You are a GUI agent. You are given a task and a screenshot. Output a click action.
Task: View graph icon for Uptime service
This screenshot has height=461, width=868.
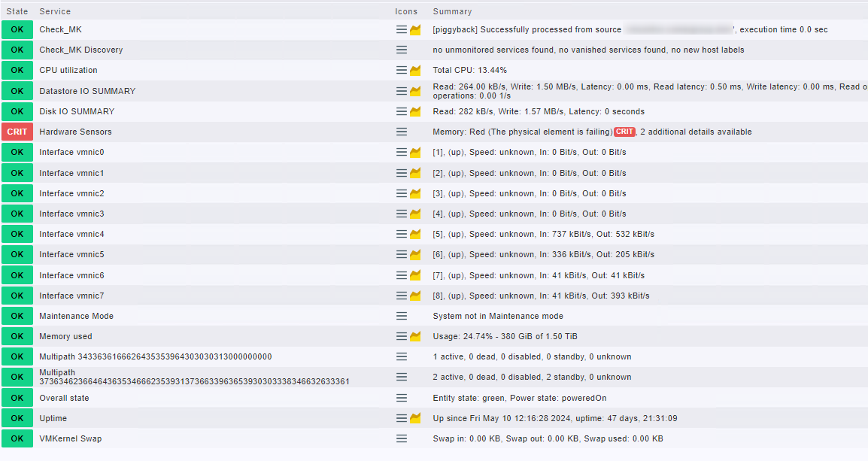point(415,418)
